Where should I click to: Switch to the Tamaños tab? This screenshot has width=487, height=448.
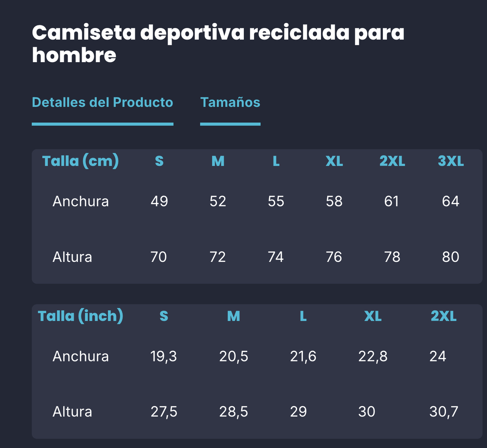coord(230,102)
